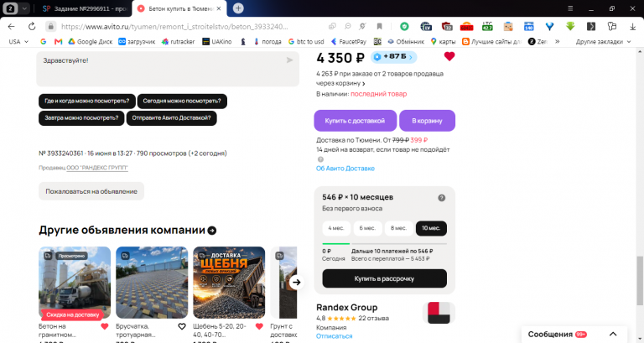
Task: Expand the USA bookmarks folder
Action: click(x=18, y=41)
